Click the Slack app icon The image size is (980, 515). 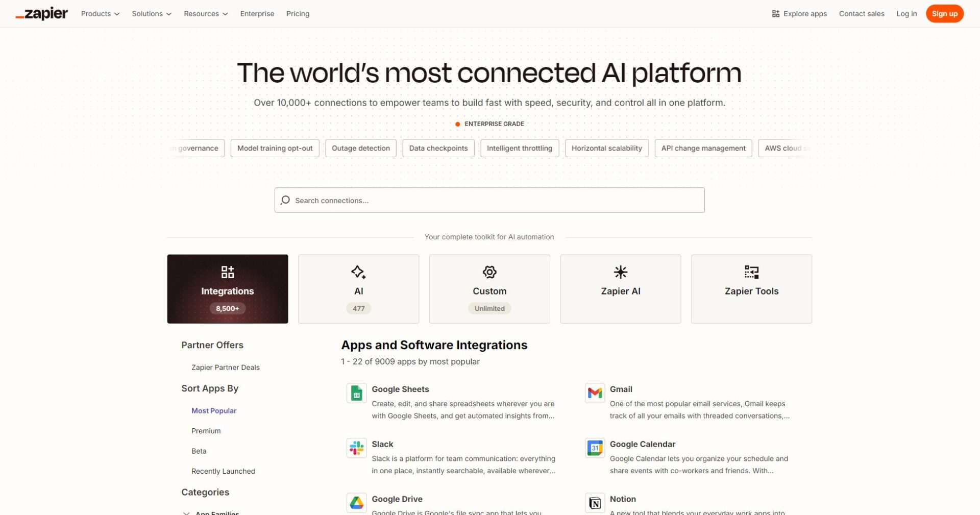tap(356, 448)
